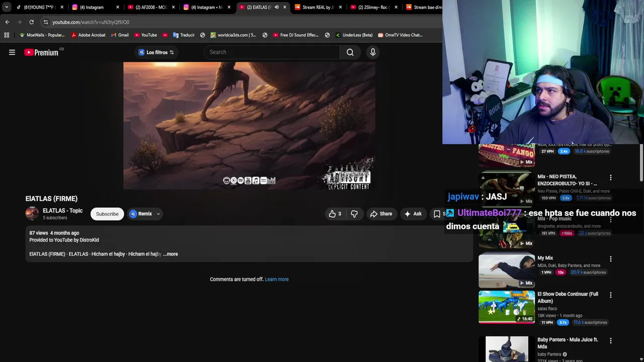
Task: Click the 3.7x badge under El Show
Action: 563,322
